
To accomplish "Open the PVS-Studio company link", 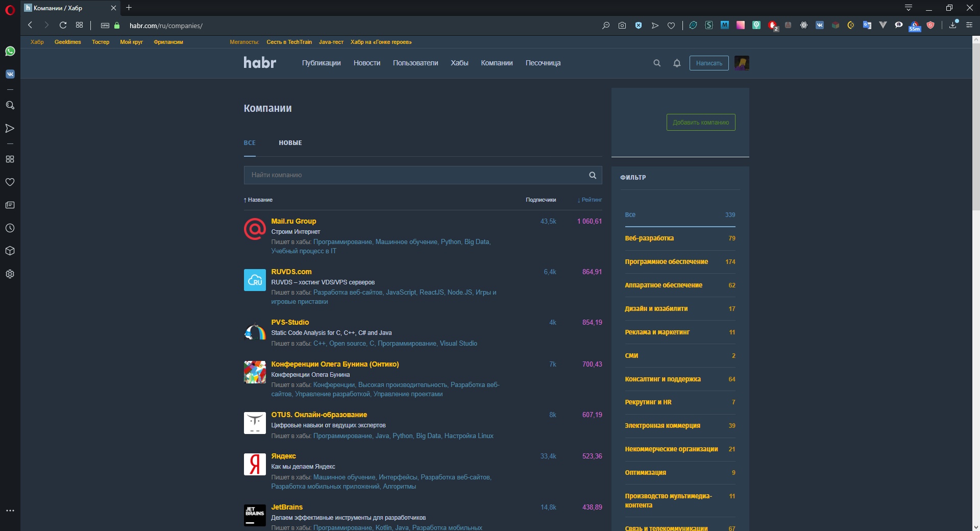I will point(290,322).
